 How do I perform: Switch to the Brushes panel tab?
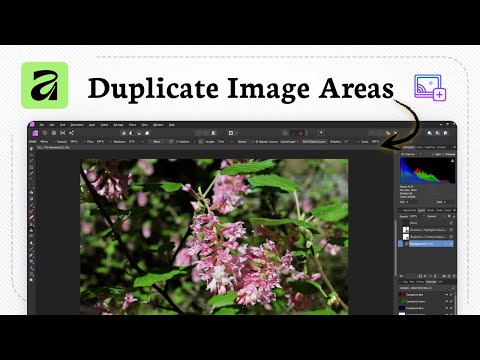441,147
